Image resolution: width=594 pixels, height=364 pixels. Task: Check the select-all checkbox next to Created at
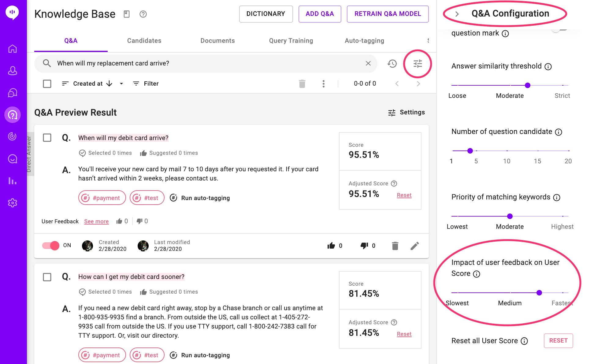tap(47, 84)
